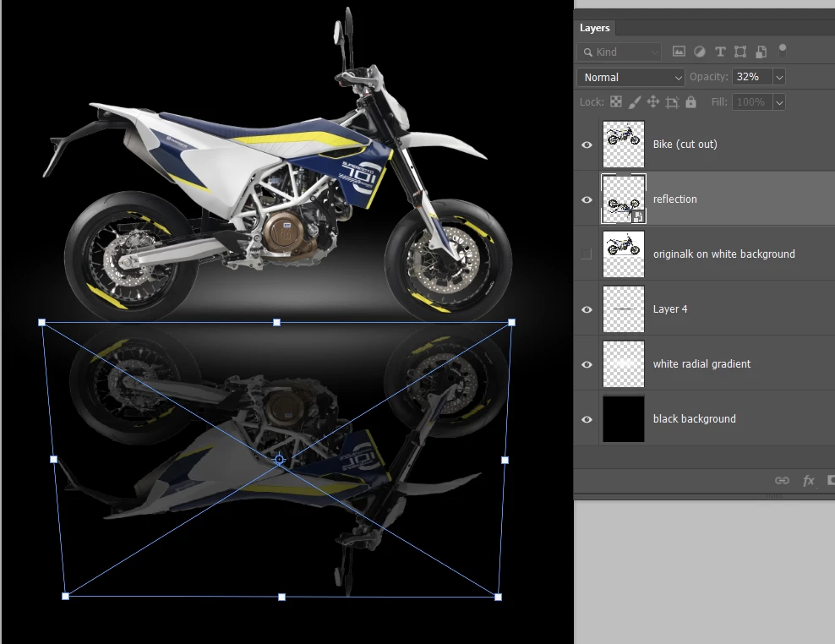
Task: Toggle layer filtering on/off switch
Action: pyautogui.click(x=783, y=51)
